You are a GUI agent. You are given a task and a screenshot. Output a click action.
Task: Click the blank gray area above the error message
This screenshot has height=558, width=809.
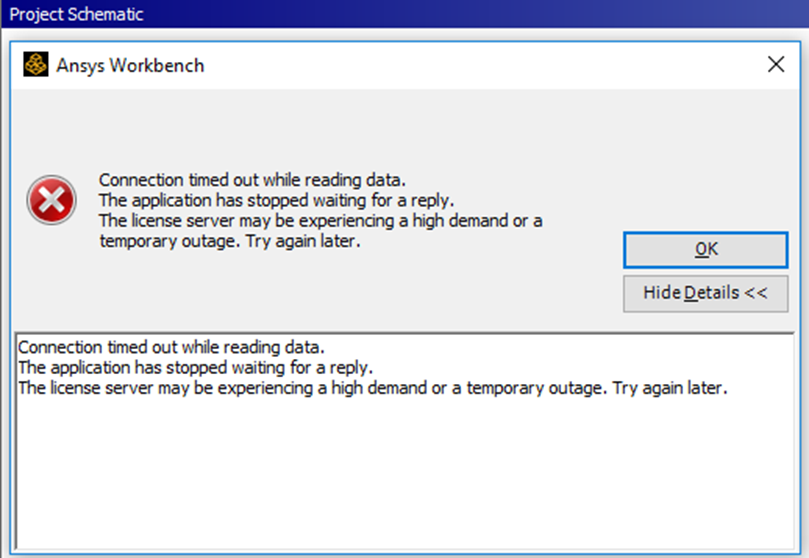tap(404, 129)
